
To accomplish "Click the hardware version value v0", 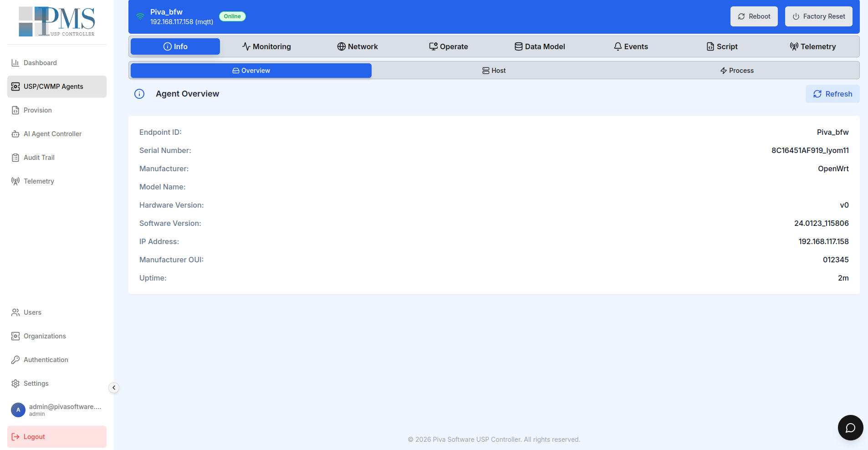I will click(844, 205).
